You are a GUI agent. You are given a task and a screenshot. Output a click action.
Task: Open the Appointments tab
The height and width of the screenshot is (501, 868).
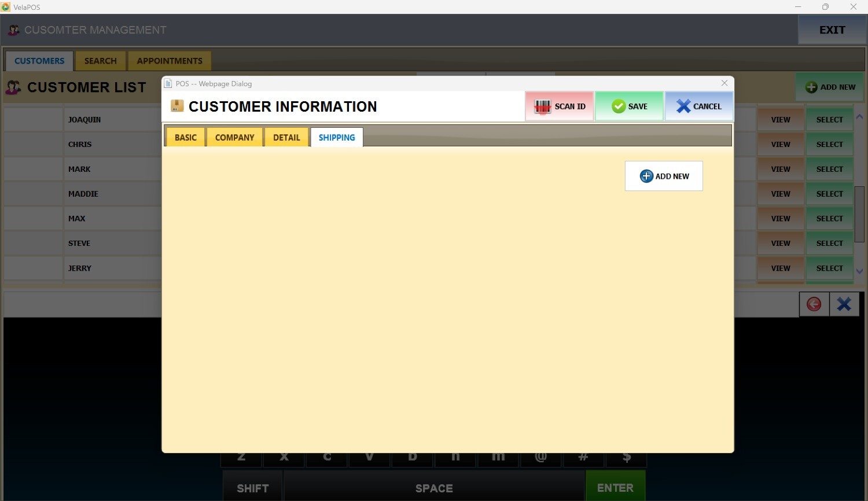tap(170, 61)
